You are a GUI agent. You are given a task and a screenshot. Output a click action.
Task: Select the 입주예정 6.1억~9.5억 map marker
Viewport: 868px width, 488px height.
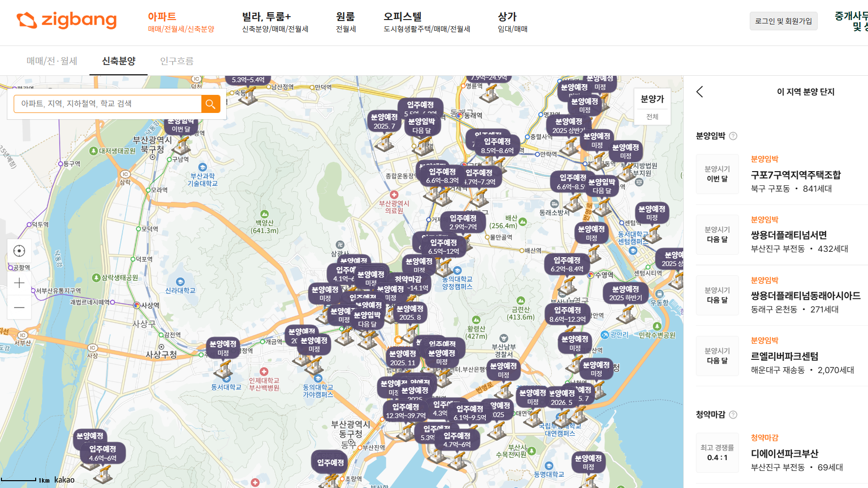[470, 413]
